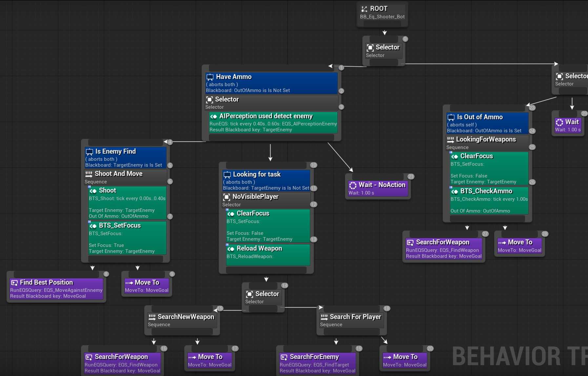This screenshot has height=376, width=588.
Task: Select the BTS_CheckAmmo service block
Action: tap(489, 200)
